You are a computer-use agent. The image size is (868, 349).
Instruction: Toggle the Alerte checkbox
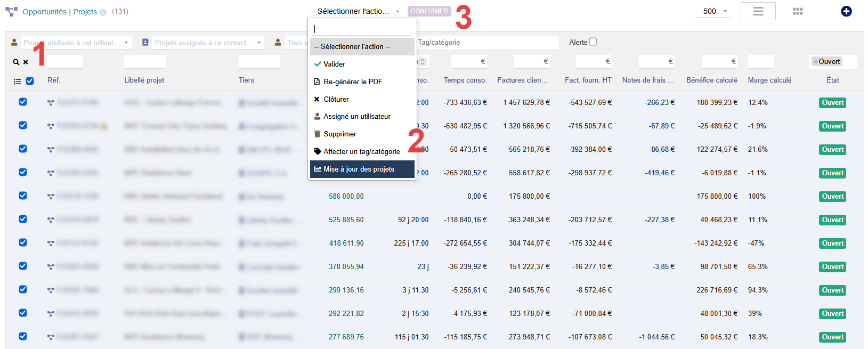tap(593, 42)
